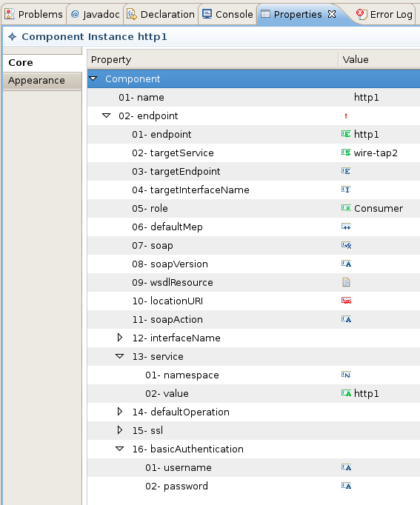Collapse the 16- basicAuthentication node
Screen dimensions: 420x505
pyautogui.click(x=119, y=449)
